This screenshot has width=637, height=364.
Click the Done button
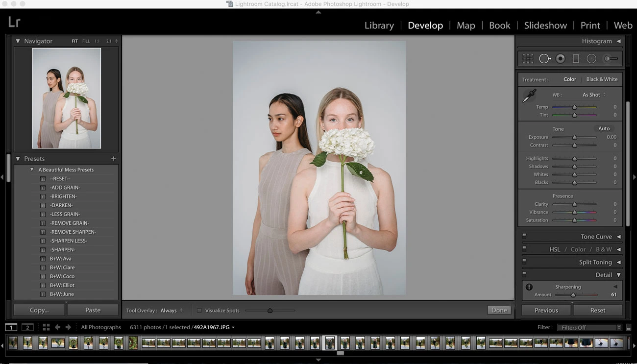[x=499, y=310]
